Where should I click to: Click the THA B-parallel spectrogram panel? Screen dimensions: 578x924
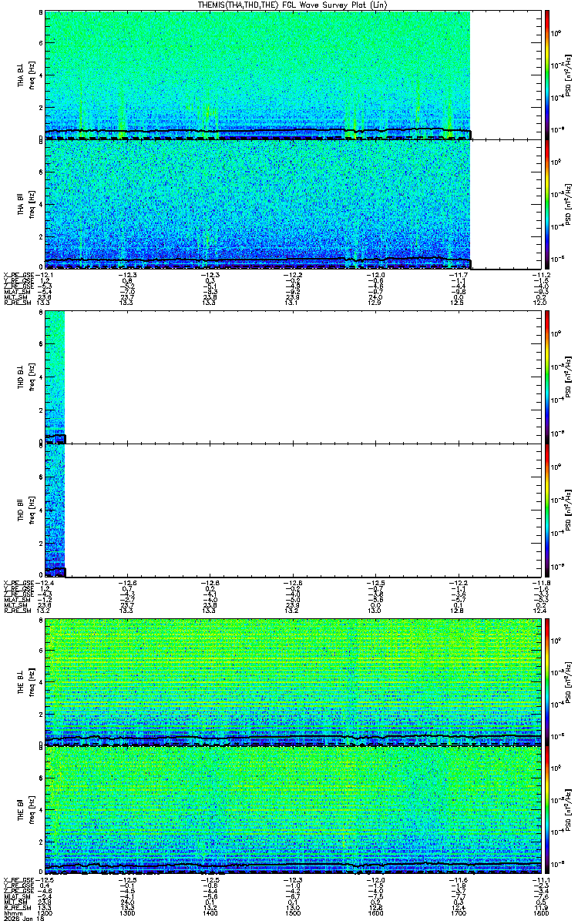(258, 204)
